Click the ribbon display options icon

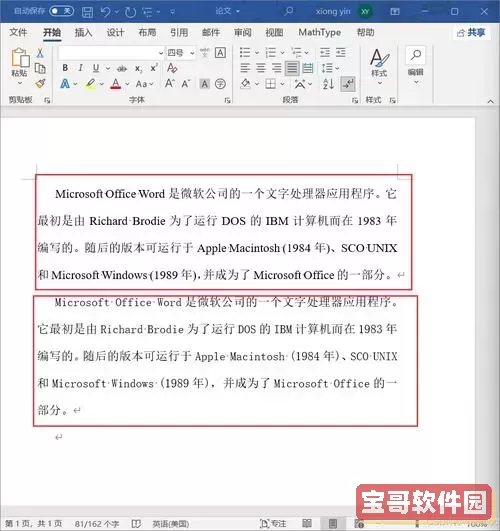pos(395,12)
